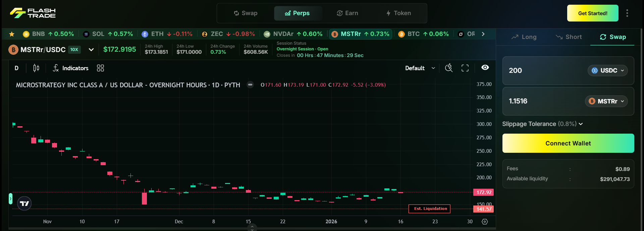Toggle chart visibility eye icon

click(485, 67)
